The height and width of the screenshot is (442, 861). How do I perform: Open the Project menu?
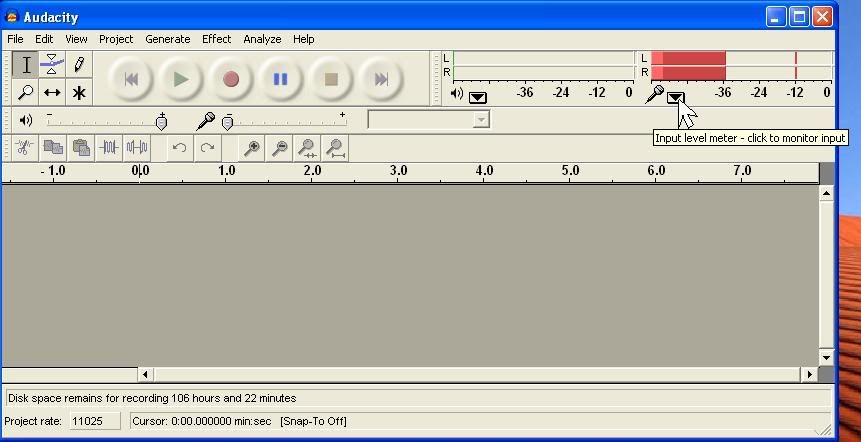pos(116,39)
